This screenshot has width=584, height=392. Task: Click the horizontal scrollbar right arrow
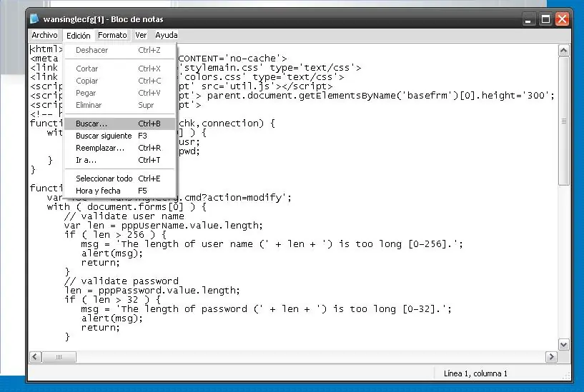click(551, 357)
